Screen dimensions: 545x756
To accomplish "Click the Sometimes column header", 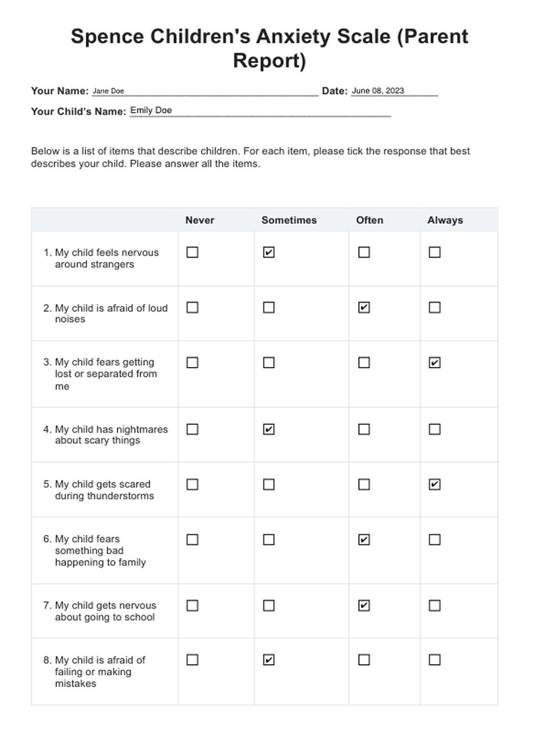I will [x=289, y=220].
